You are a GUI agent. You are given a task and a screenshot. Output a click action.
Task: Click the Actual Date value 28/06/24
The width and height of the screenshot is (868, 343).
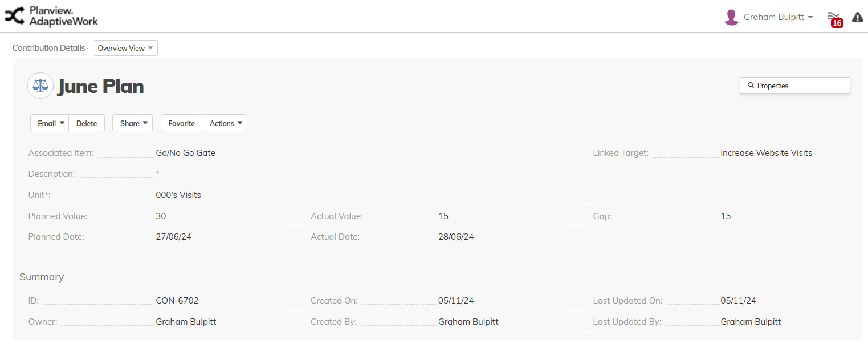(456, 237)
